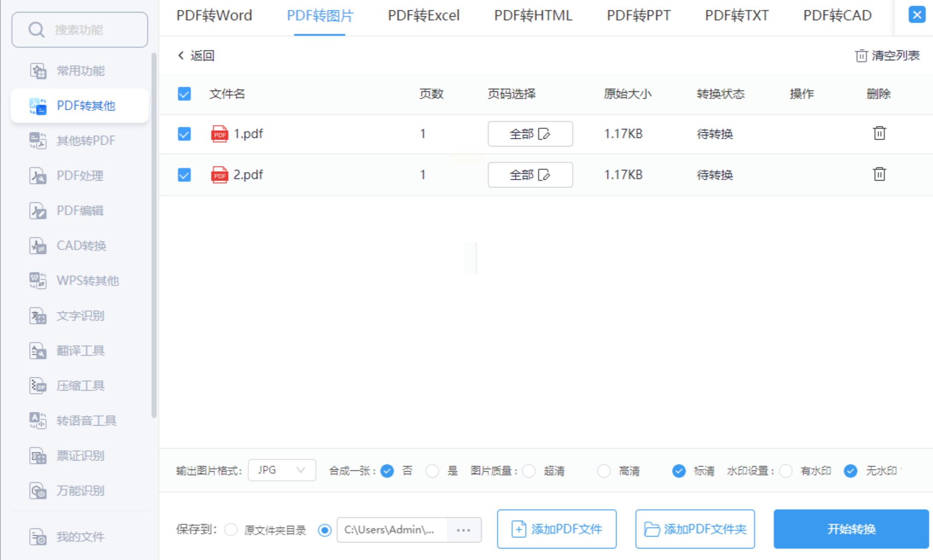Open page selection 全部 for 2.pdf
This screenshot has height=560, width=933.
click(x=530, y=175)
